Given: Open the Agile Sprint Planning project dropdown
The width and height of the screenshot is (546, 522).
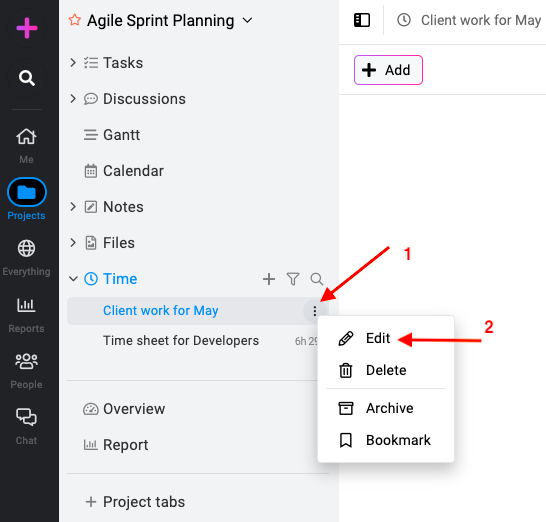Looking at the screenshot, I should pyautogui.click(x=248, y=21).
